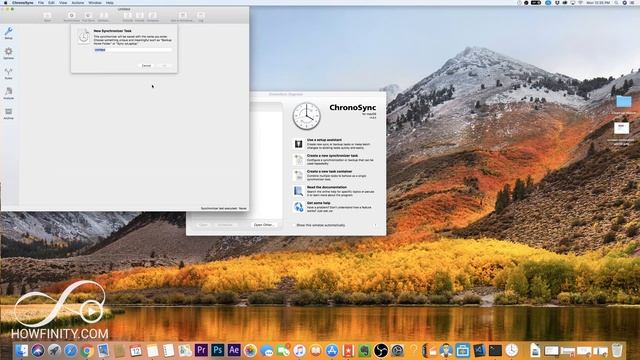Open Premiere Pro from the Dock
This screenshot has height=360, width=640.
(201, 350)
